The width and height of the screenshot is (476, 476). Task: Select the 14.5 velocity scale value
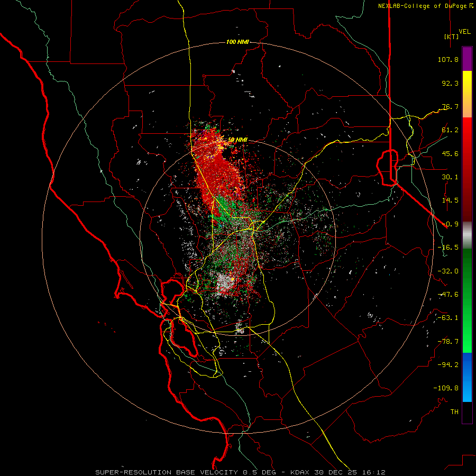pos(450,200)
